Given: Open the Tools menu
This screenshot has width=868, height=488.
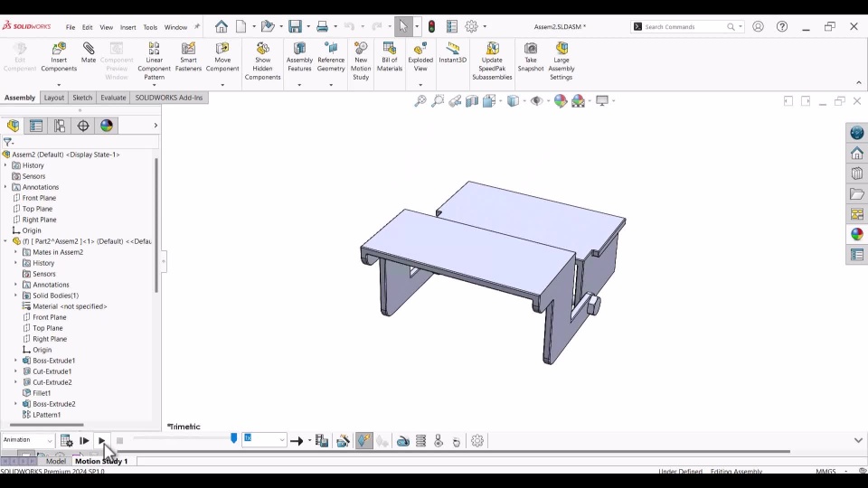Looking at the screenshot, I should (150, 27).
